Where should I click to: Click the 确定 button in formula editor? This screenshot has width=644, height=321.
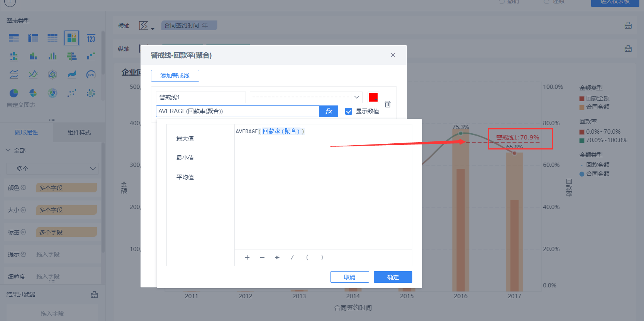393,277
